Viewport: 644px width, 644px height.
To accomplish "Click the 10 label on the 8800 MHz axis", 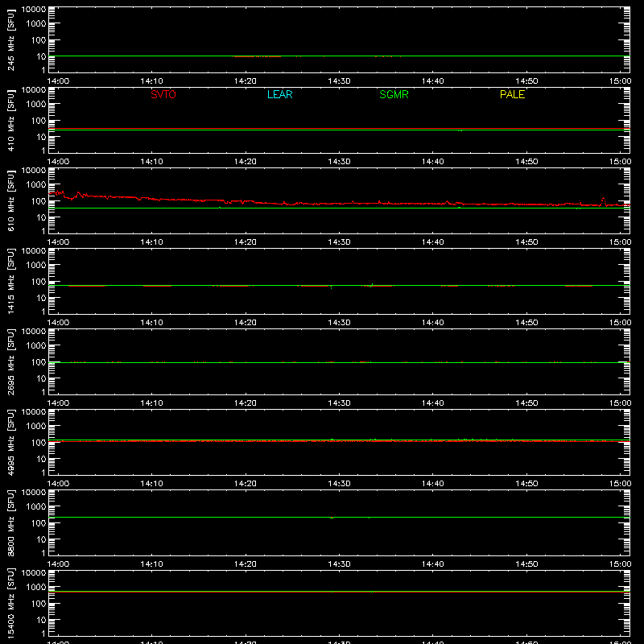I will pos(41,539).
